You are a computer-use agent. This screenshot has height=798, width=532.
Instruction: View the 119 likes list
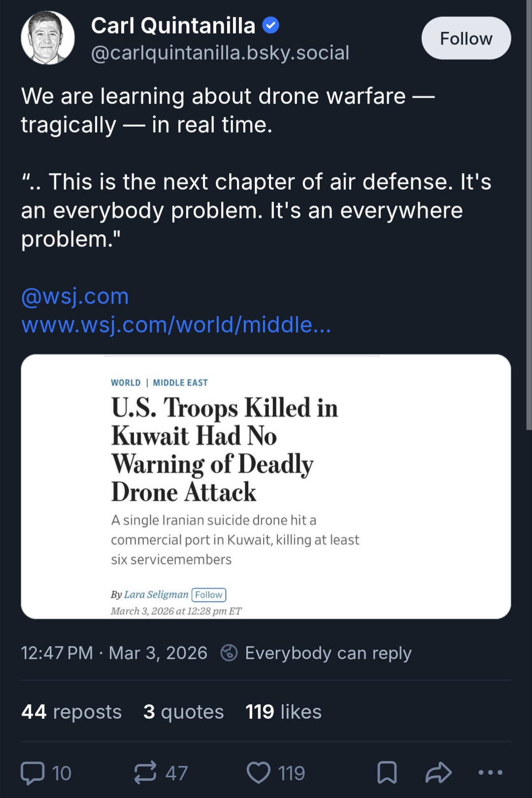283,712
